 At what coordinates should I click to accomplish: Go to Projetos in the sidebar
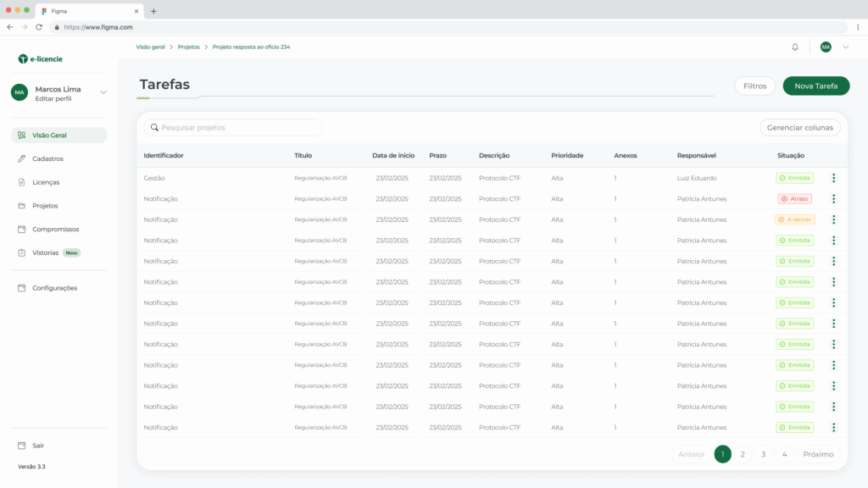pyautogui.click(x=45, y=206)
